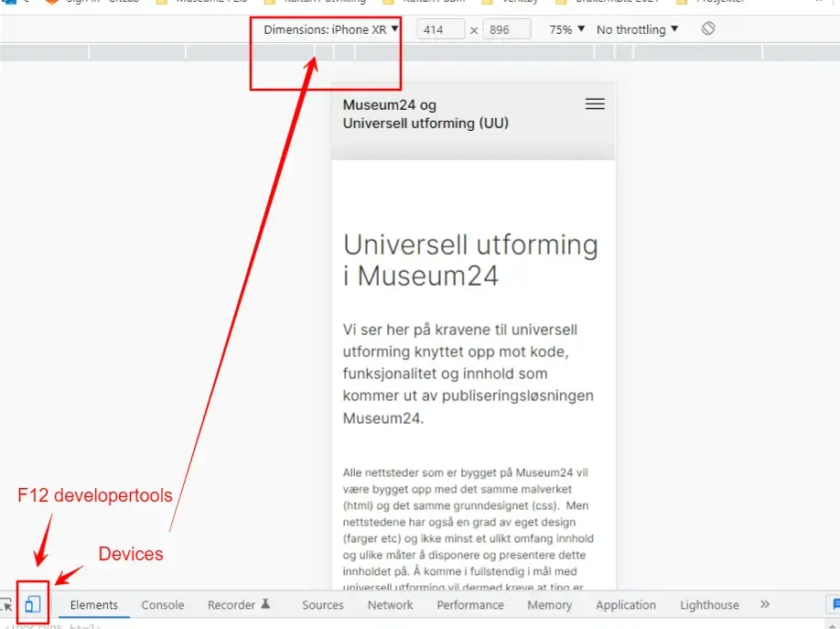Open the Network tab

(390, 605)
